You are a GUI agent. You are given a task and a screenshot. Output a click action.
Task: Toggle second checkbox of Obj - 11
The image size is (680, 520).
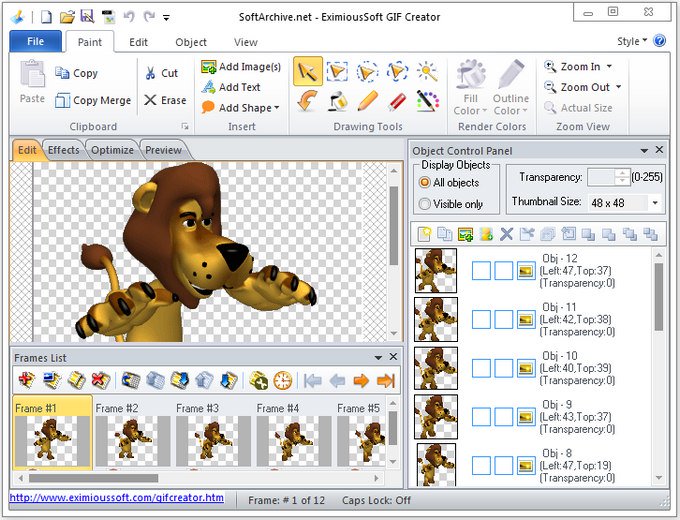[504, 320]
